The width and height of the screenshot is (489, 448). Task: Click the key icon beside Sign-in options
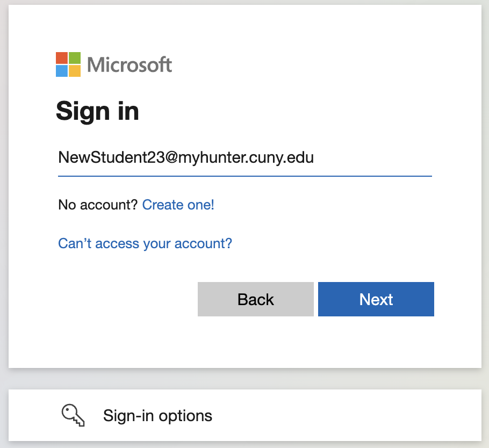74,415
